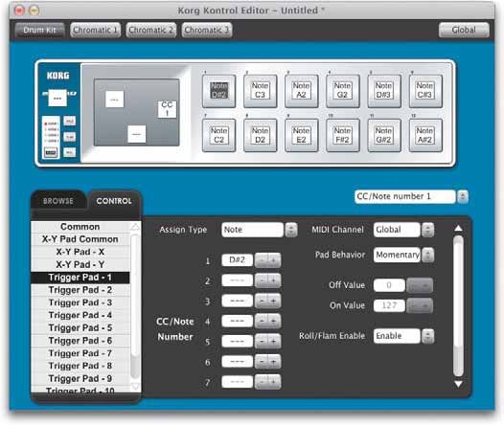This screenshot has width=504, height=425.
Task: Select pad 1 labeled Note D#2
Action: 218,91
